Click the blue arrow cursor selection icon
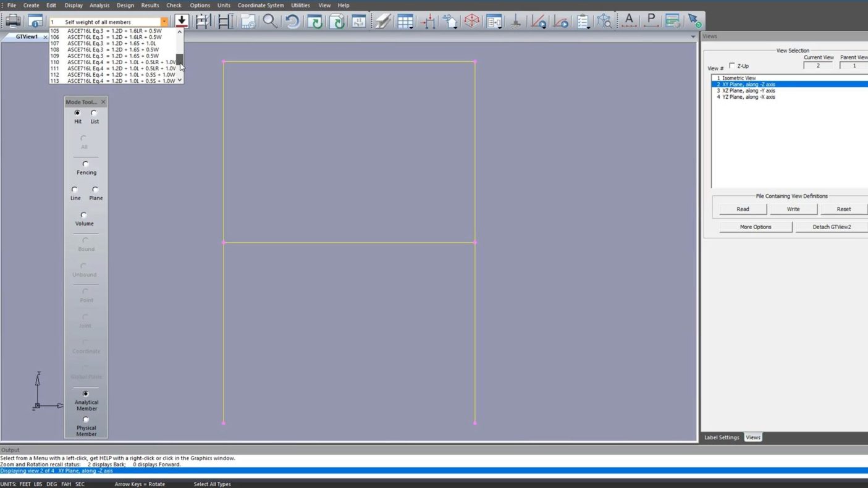The width and height of the screenshot is (868, 488). (694, 22)
